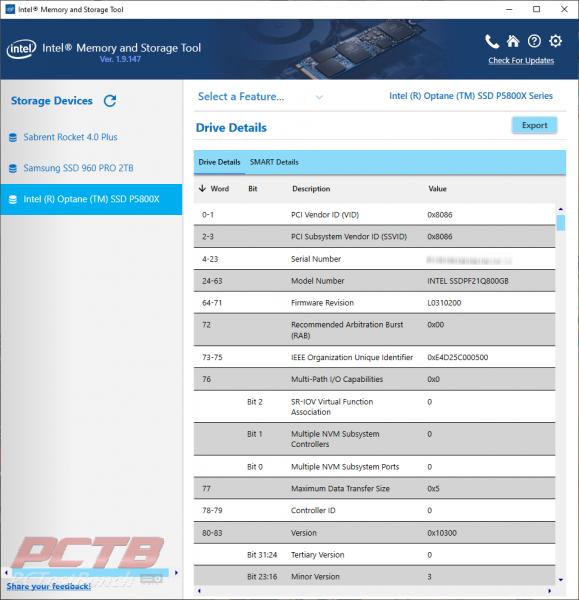The height and width of the screenshot is (600, 579).
Task: Click the Value column header
Action: coord(437,189)
